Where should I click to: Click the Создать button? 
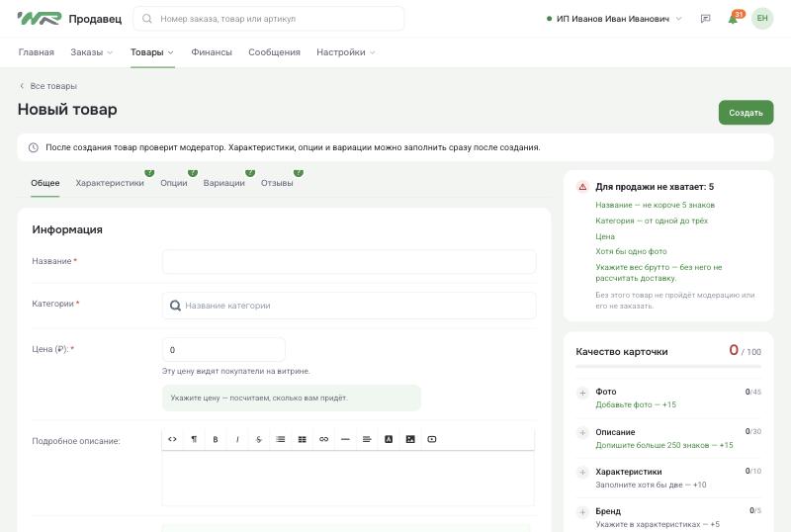pos(746,113)
